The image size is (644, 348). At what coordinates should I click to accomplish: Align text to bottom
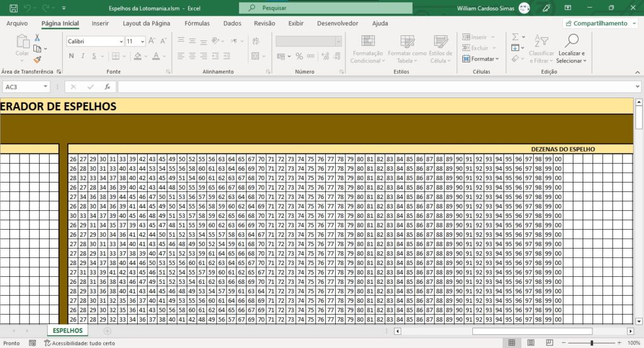point(204,41)
